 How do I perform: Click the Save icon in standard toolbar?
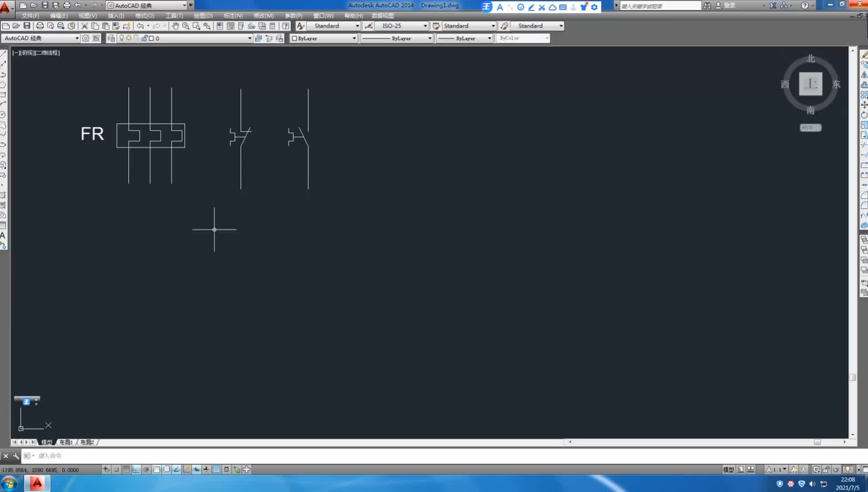pyautogui.click(x=27, y=26)
